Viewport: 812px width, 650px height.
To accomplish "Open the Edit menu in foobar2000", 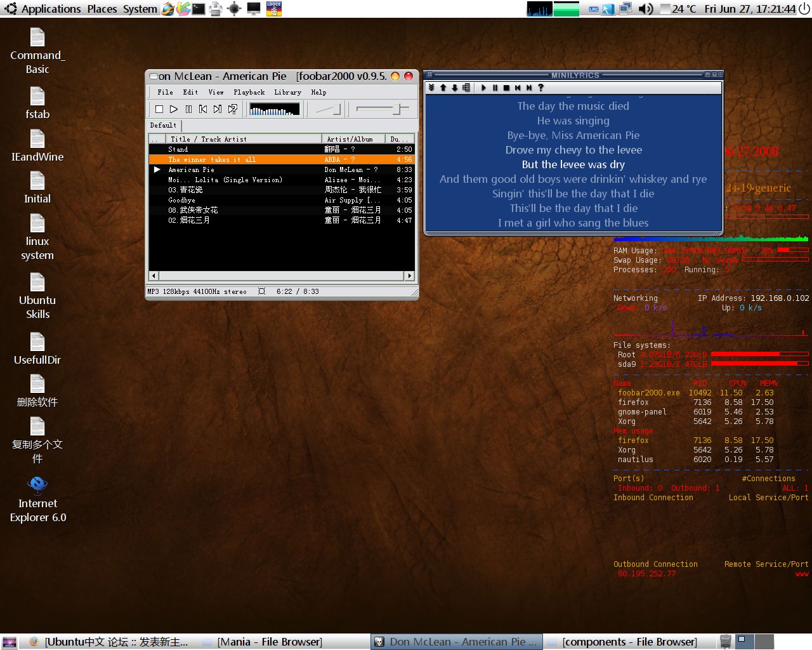I will (190, 92).
